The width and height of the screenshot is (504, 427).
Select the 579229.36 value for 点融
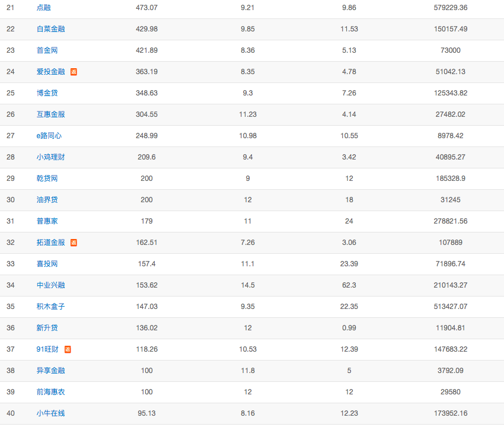[451, 7]
